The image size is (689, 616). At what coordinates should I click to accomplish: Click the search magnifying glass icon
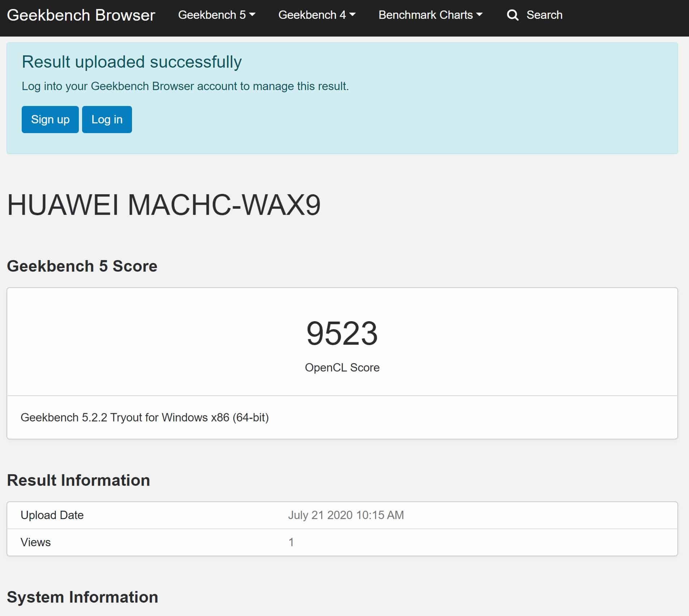[513, 15]
